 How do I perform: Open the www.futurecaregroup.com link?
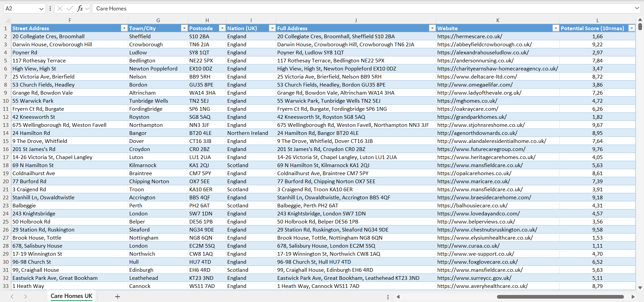pos(481,149)
